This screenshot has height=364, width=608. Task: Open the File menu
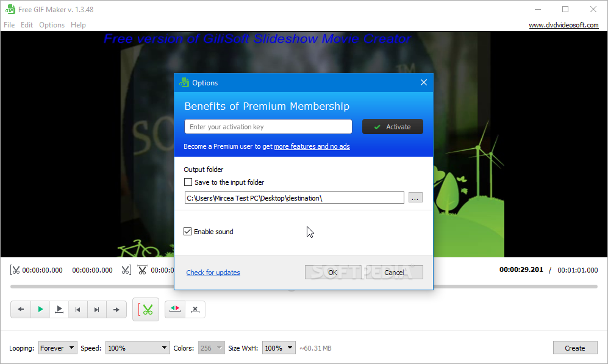[9, 25]
